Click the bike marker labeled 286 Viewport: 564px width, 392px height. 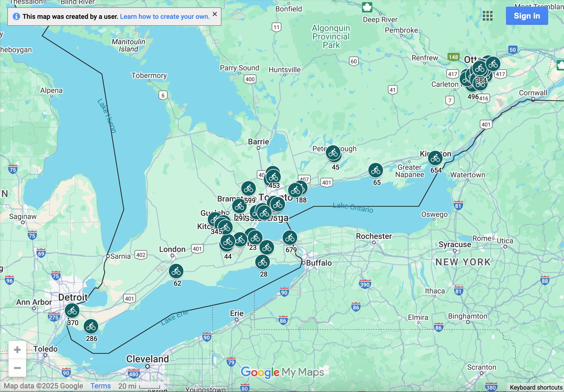(x=91, y=327)
